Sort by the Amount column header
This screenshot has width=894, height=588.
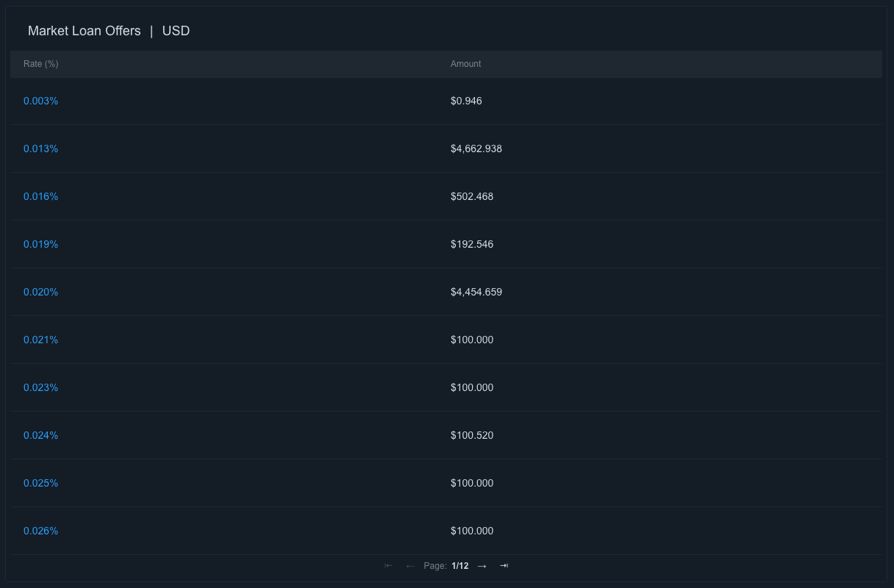pyautogui.click(x=465, y=64)
